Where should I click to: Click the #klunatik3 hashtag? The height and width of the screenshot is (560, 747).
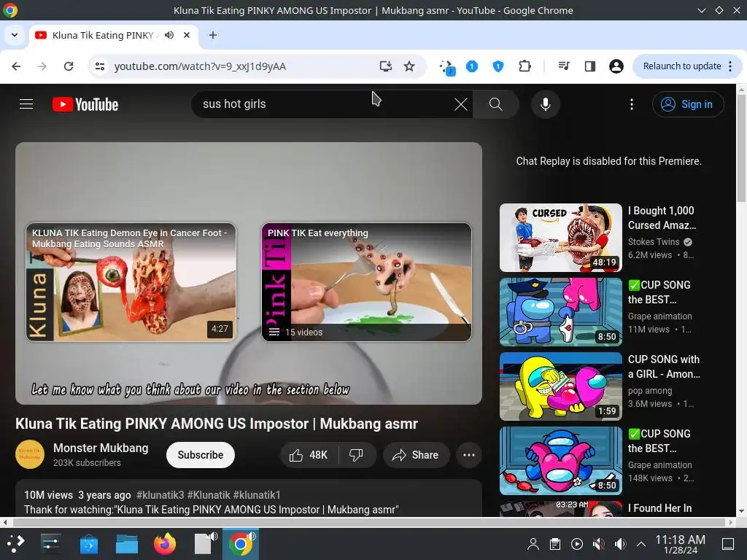[160, 495]
